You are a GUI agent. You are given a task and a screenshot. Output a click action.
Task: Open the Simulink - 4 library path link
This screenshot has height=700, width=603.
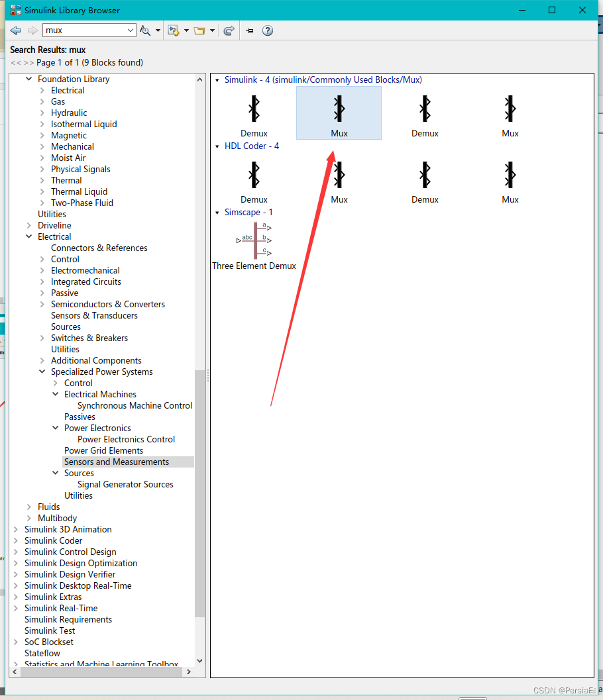(x=323, y=80)
